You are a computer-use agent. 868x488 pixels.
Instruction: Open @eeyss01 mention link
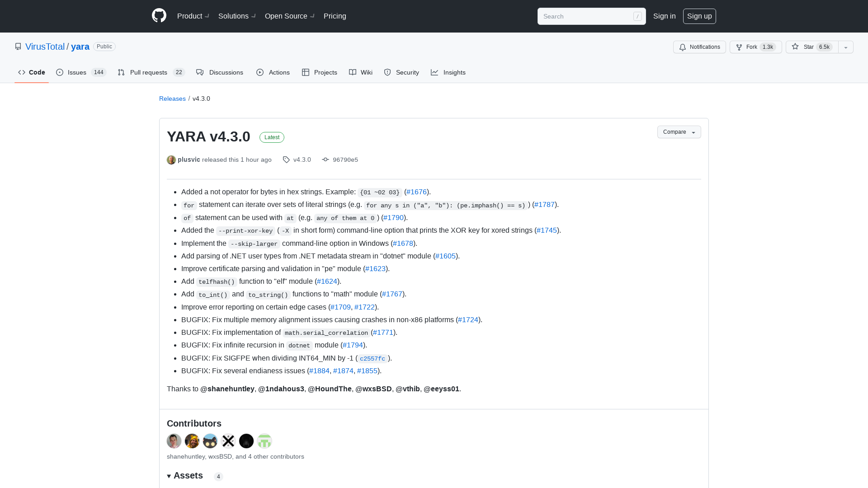[x=441, y=389]
